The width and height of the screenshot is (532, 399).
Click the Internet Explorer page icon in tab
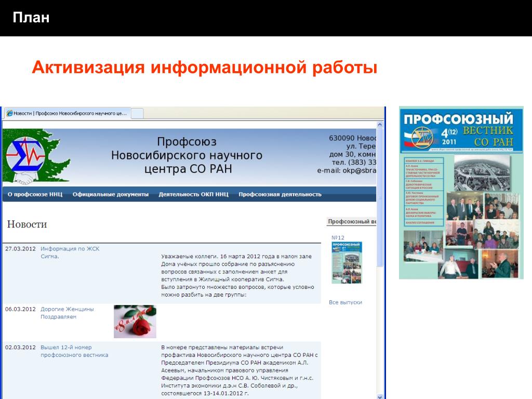[9, 113]
